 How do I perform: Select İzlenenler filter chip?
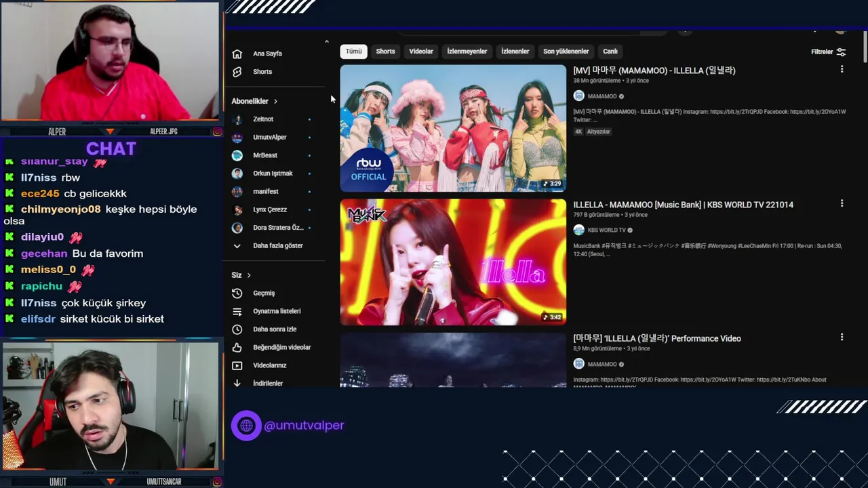[x=515, y=52]
